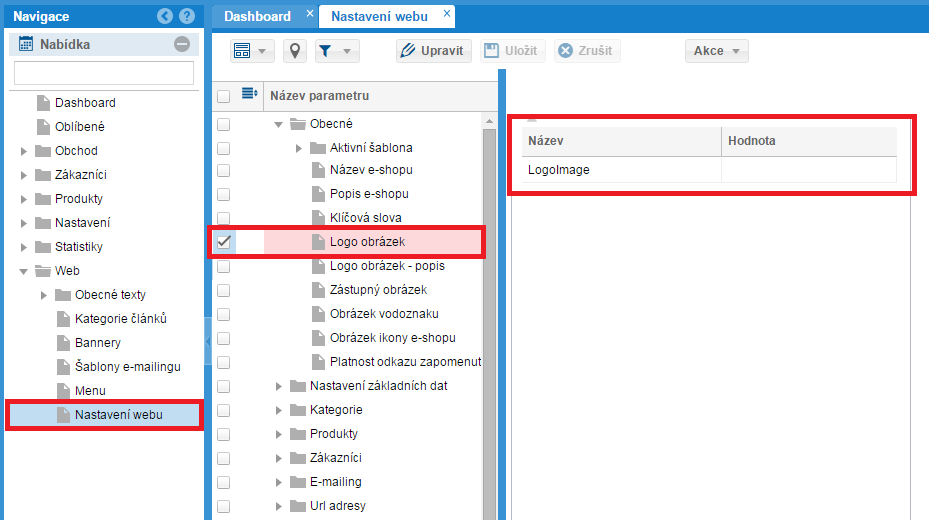Image resolution: width=929 pixels, height=520 pixels.
Task: Expand the E-mailing parameter folder
Action: [278, 482]
